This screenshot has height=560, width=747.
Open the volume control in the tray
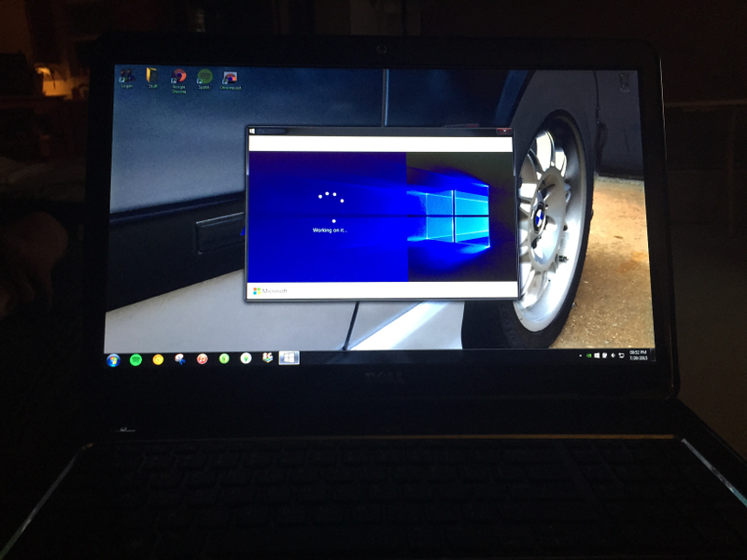click(x=613, y=356)
